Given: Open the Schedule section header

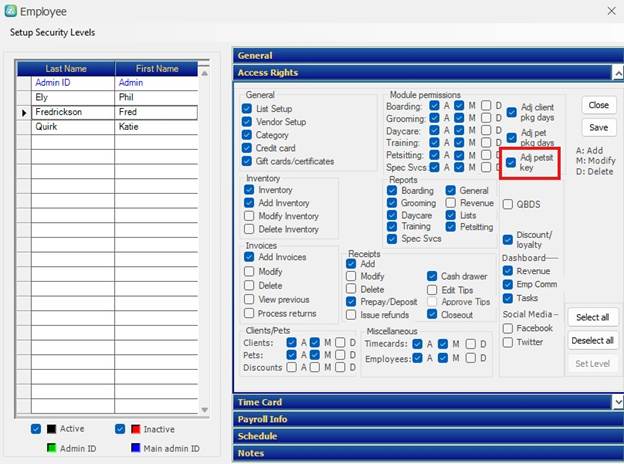Looking at the screenshot, I should click(428, 436).
